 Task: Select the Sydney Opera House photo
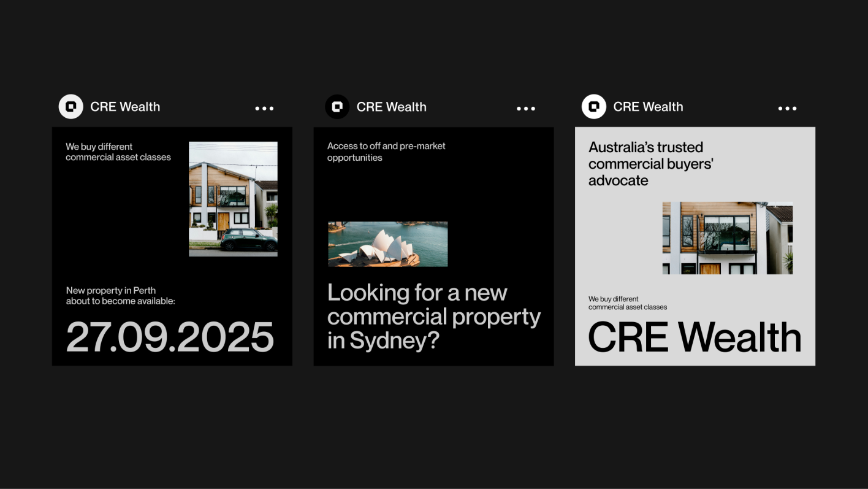tap(387, 244)
